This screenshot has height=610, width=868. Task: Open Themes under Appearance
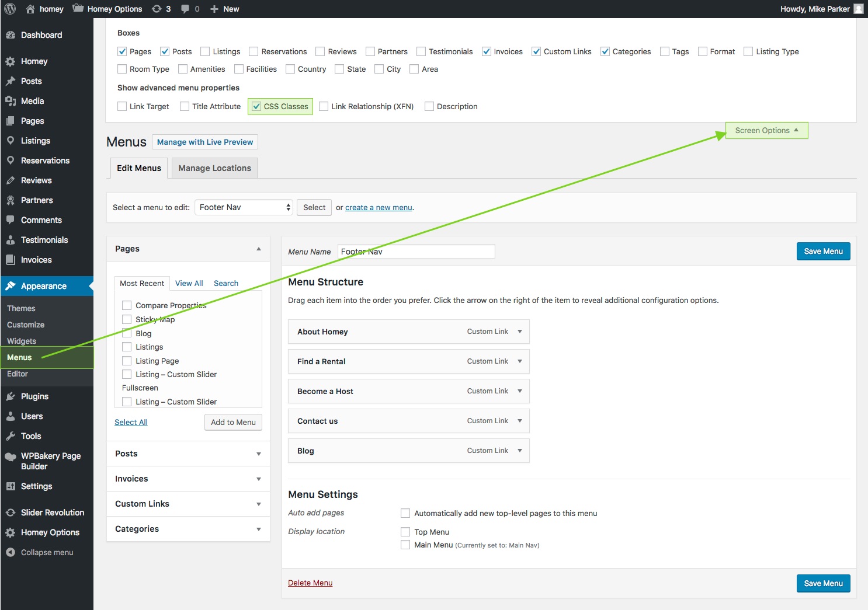coord(21,308)
